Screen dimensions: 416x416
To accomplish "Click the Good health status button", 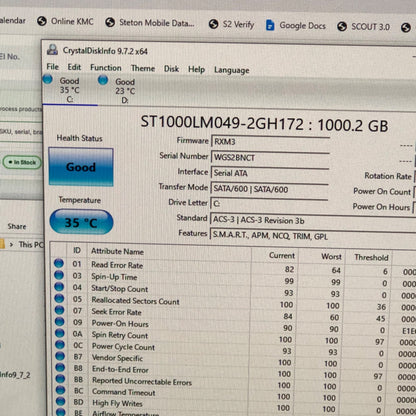I will click(x=81, y=167).
